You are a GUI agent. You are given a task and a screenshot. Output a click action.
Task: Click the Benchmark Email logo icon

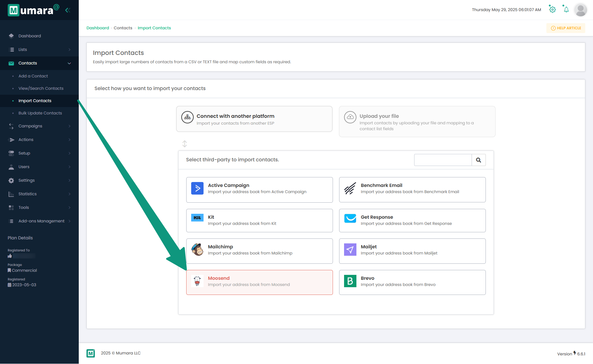pos(350,188)
